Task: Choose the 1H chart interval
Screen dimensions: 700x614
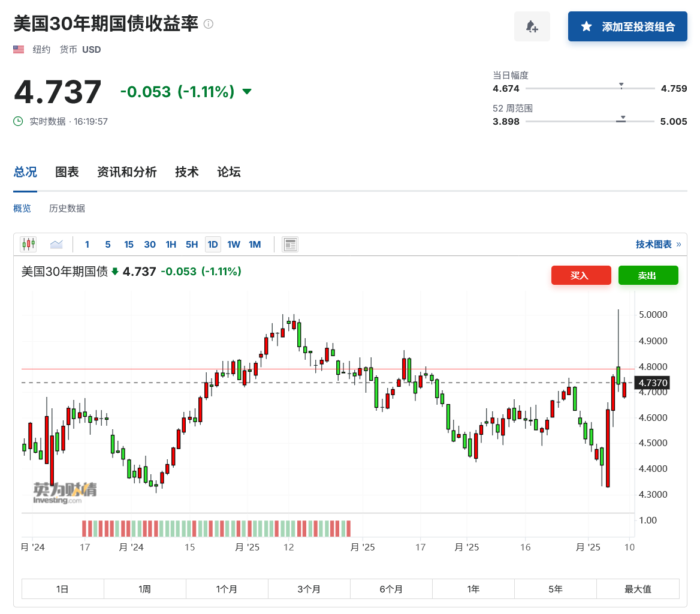Action: [171, 244]
